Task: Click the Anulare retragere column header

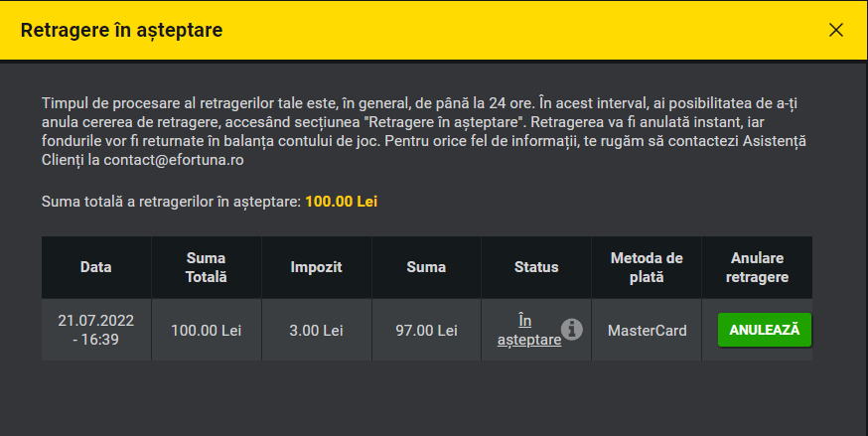Action: [757, 266]
